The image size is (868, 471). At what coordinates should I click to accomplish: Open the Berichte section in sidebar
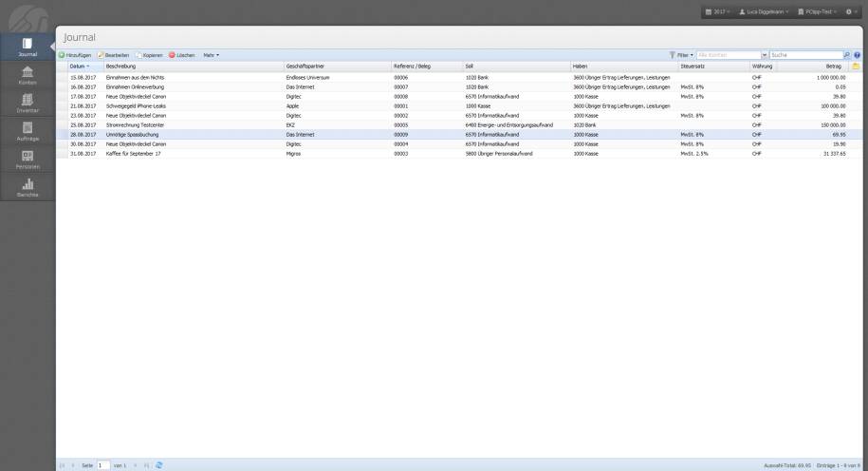pos(28,188)
